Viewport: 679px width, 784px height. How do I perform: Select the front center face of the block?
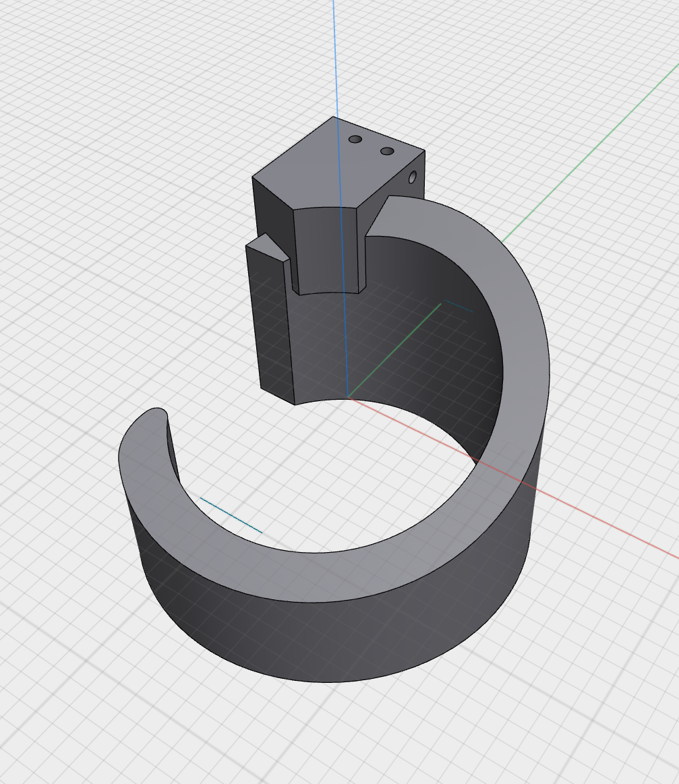pos(327,249)
